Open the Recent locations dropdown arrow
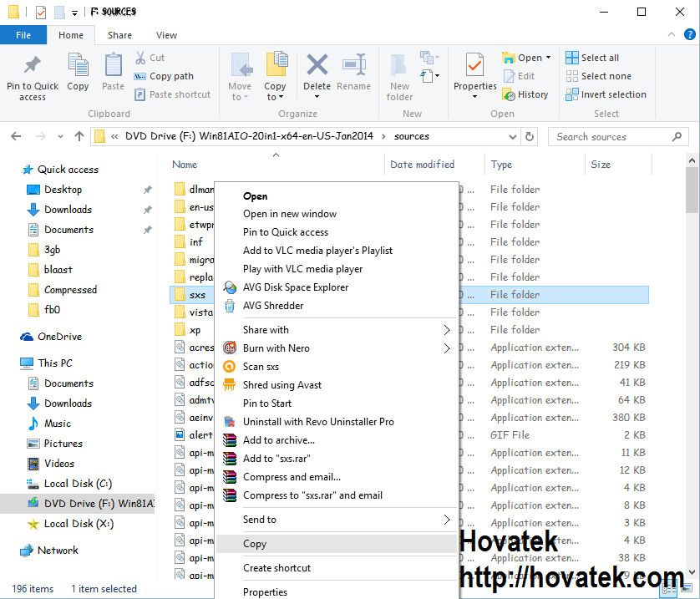The width and height of the screenshot is (700, 599). 60,136
